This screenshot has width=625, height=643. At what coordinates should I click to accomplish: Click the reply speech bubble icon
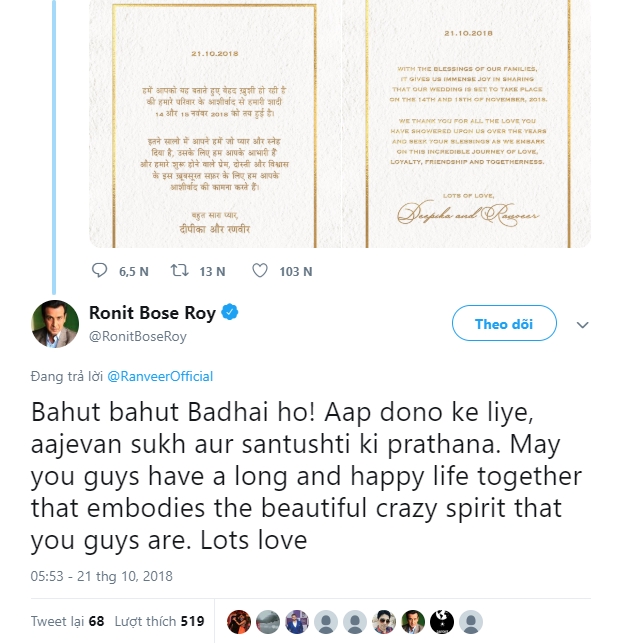coord(99,270)
